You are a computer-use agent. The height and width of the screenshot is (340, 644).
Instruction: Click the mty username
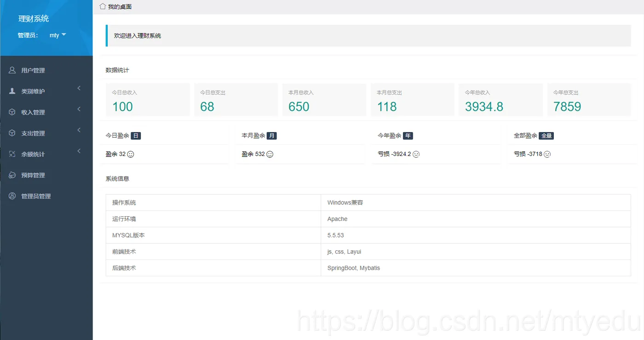(x=54, y=35)
